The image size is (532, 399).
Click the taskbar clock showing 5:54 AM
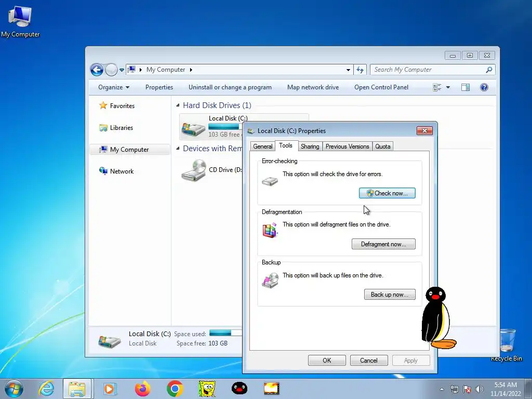[x=505, y=389]
